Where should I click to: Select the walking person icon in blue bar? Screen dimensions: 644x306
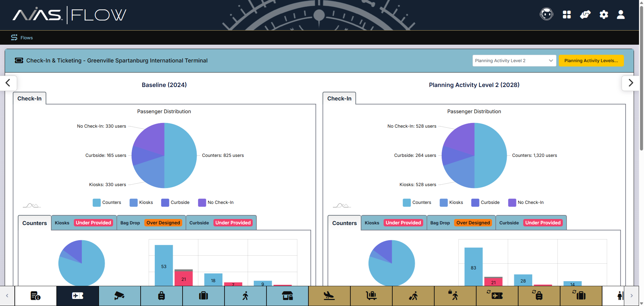click(x=245, y=296)
